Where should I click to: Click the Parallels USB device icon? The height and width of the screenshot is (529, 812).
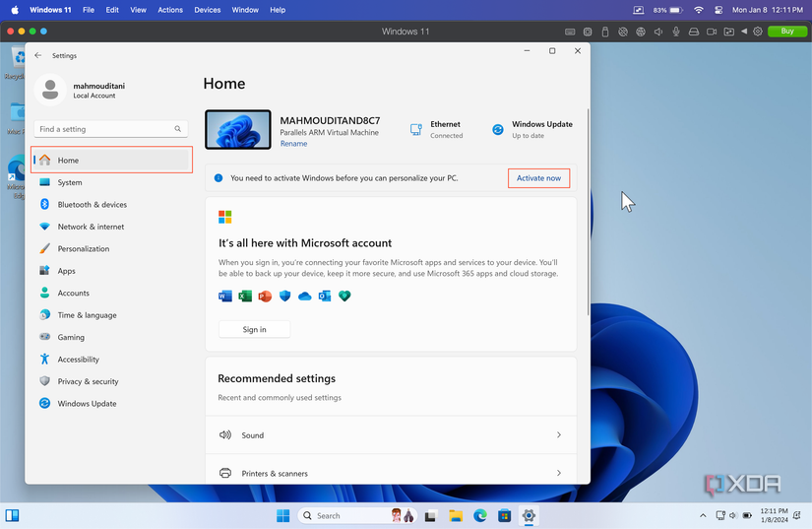pos(605,32)
